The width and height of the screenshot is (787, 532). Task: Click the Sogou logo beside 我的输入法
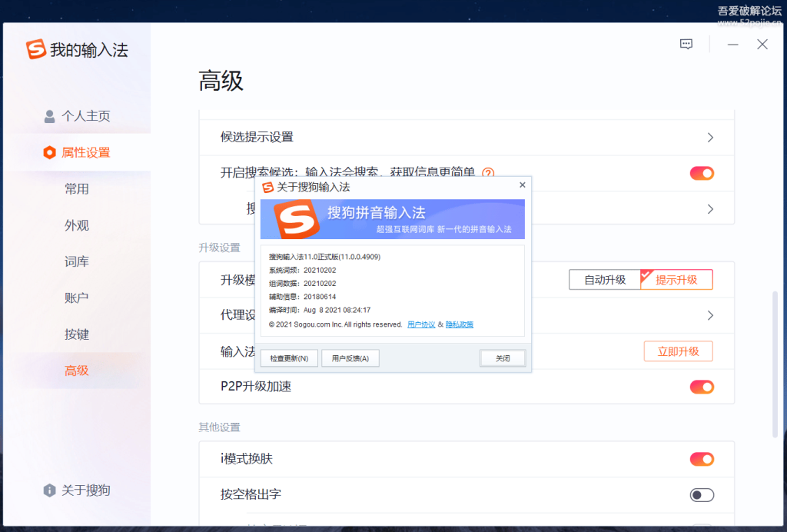(36, 50)
